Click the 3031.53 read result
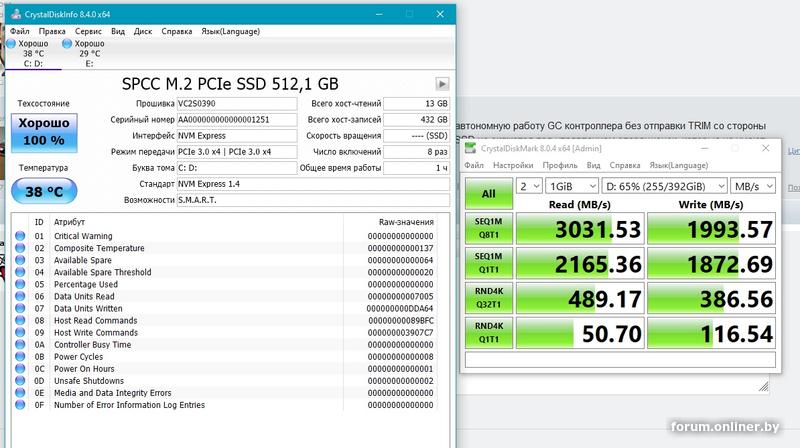This screenshot has height=448, width=800. click(580, 229)
